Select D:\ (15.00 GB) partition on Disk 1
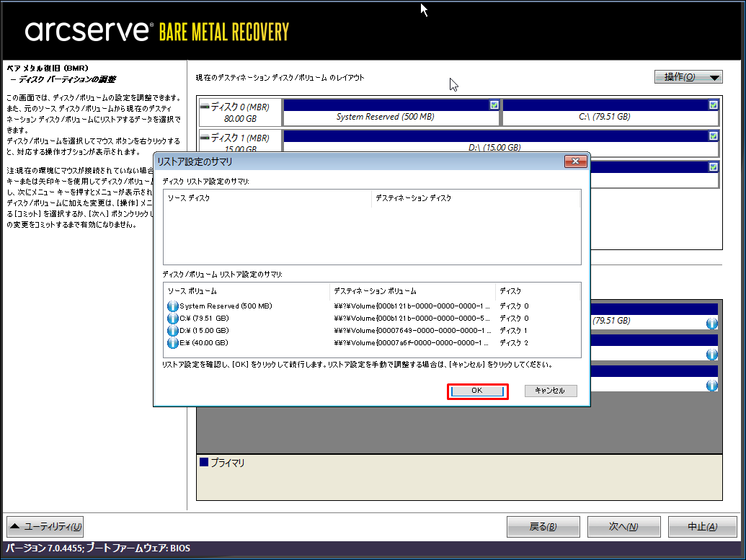The height and width of the screenshot is (560, 746). tap(501, 142)
